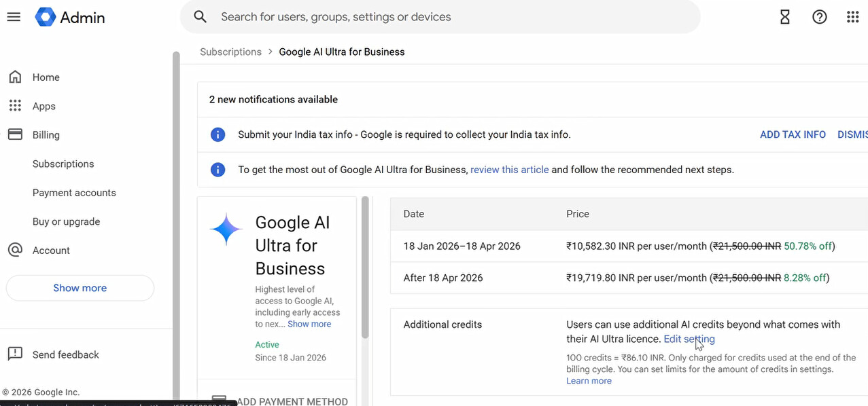Select Buy or upgrade in sidebar

(x=66, y=222)
